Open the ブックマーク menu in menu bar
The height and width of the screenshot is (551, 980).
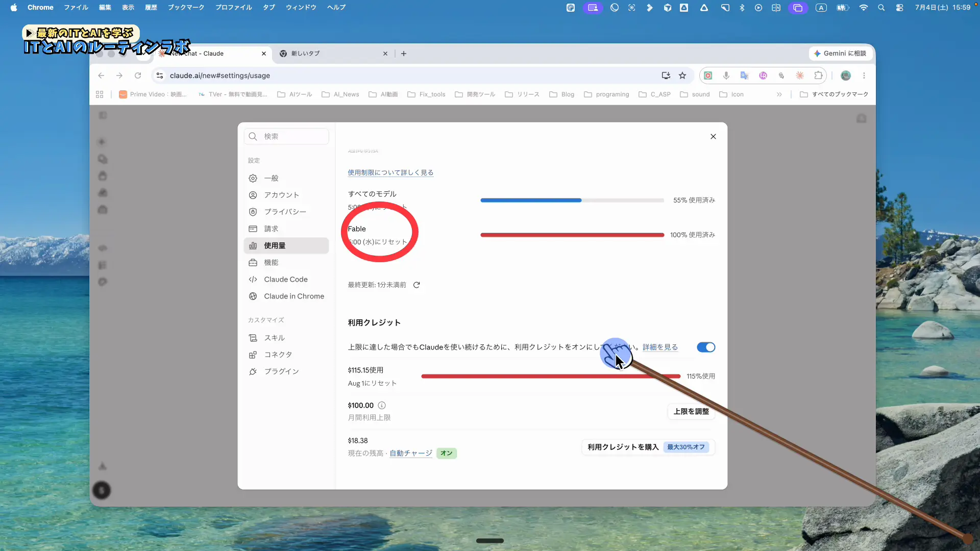[186, 8]
